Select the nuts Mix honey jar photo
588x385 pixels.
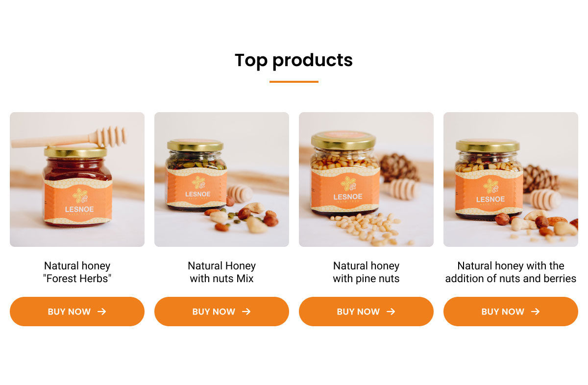click(221, 179)
